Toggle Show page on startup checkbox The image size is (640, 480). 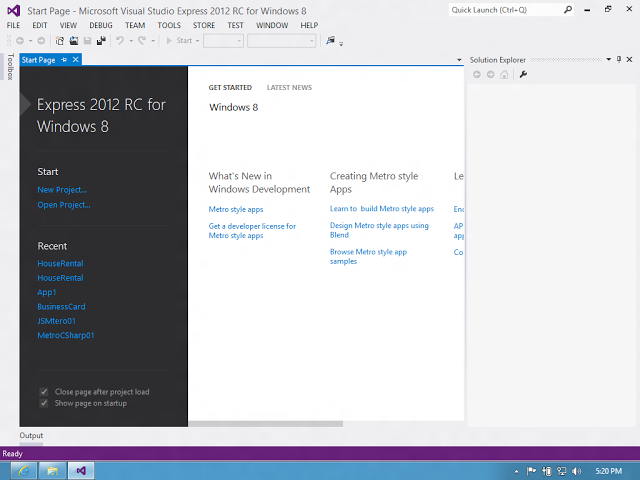click(x=44, y=403)
